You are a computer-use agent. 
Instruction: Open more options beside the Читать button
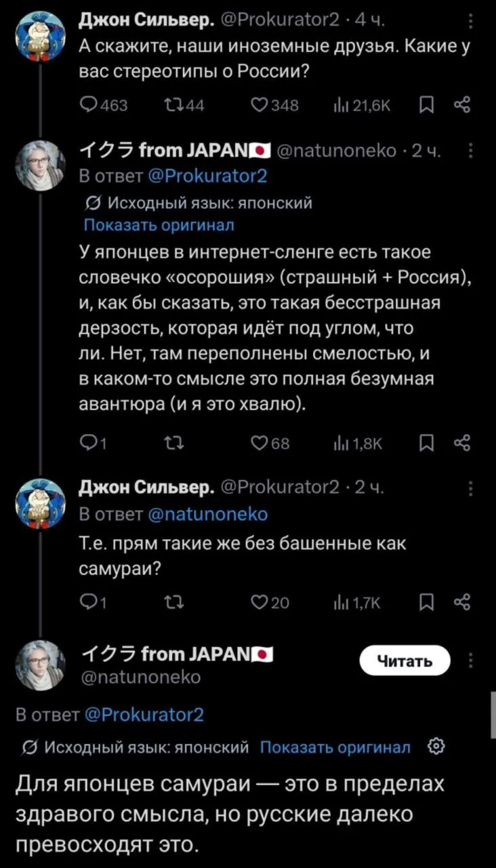(x=472, y=660)
